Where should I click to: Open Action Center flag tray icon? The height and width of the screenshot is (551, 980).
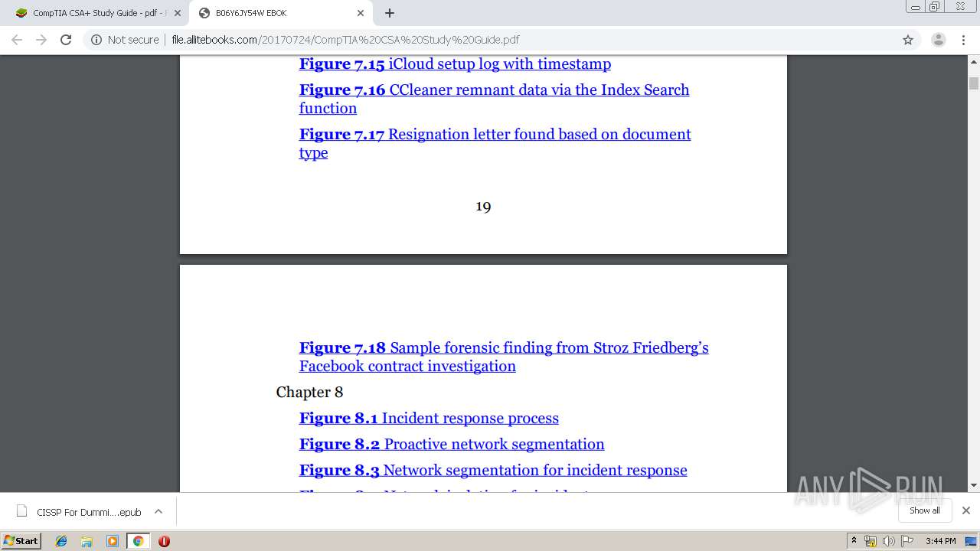[906, 541]
